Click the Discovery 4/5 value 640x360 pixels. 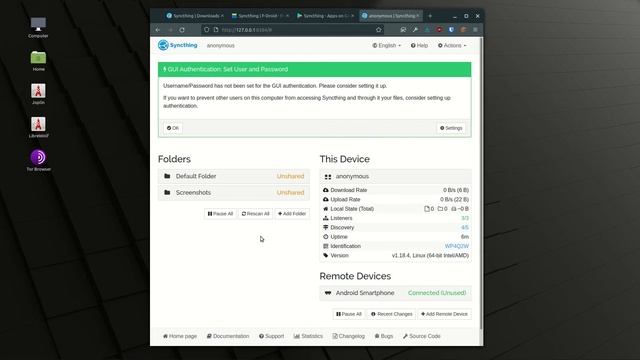pyautogui.click(x=465, y=228)
